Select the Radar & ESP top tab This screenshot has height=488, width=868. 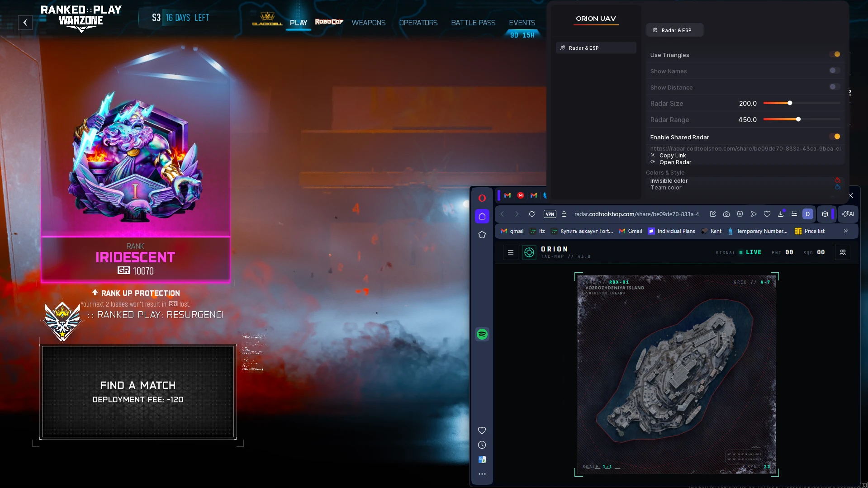click(x=675, y=30)
